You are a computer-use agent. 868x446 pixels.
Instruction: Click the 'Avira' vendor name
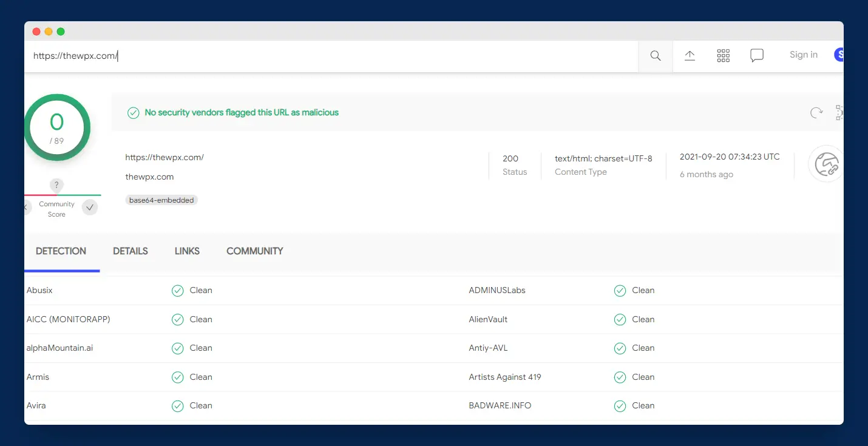coord(36,406)
